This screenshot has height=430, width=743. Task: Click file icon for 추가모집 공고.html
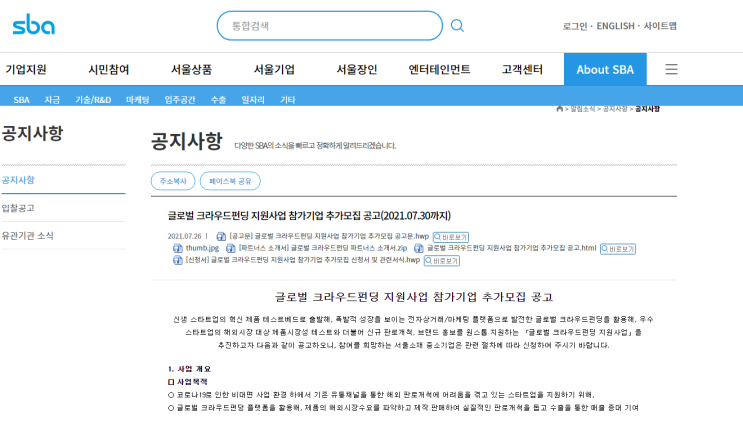pos(419,248)
